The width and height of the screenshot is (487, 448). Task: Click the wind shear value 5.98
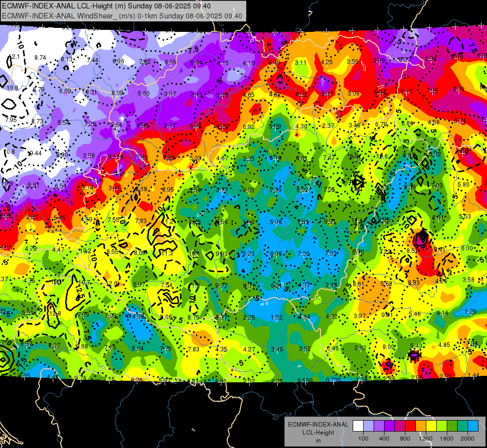[x=276, y=222]
